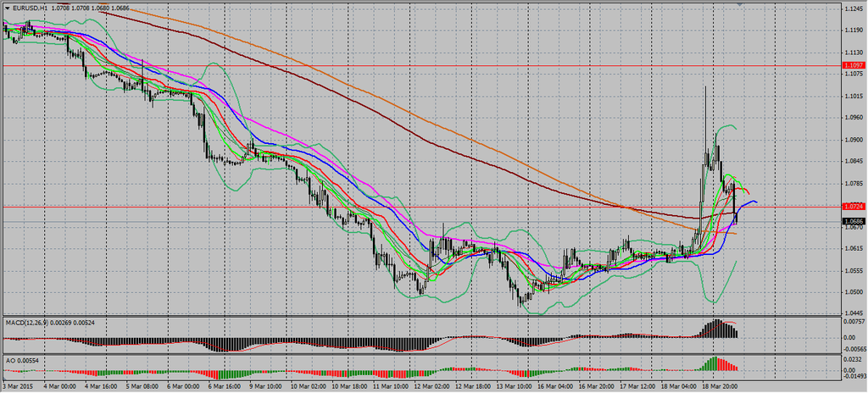868x393 pixels.
Task: Click the chart shift triangle marker at top
Action: pyautogui.click(x=740, y=4)
